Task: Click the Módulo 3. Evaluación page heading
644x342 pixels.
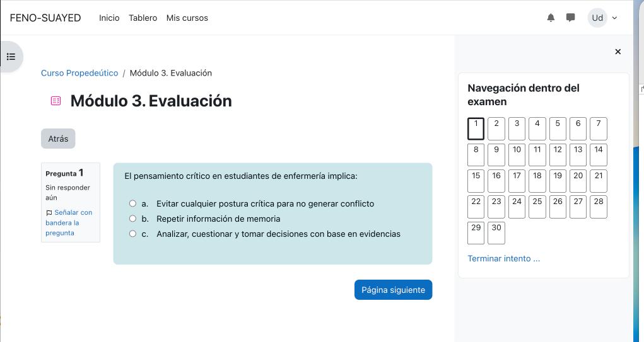Action: coord(151,101)
